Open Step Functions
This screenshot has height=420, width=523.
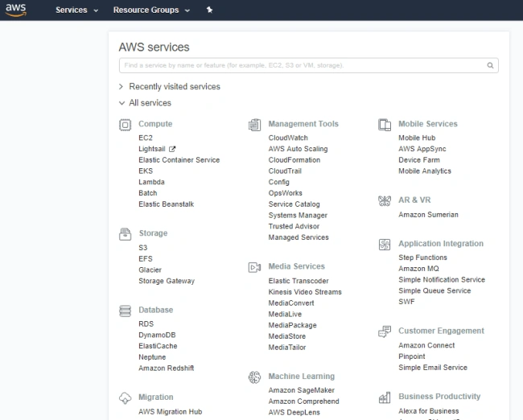point(422,257)
